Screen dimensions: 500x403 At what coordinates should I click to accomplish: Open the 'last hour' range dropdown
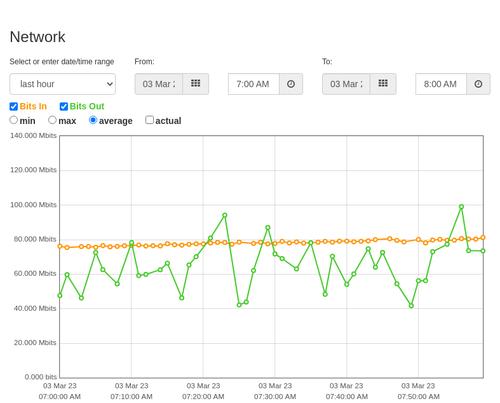click(63, 84)
